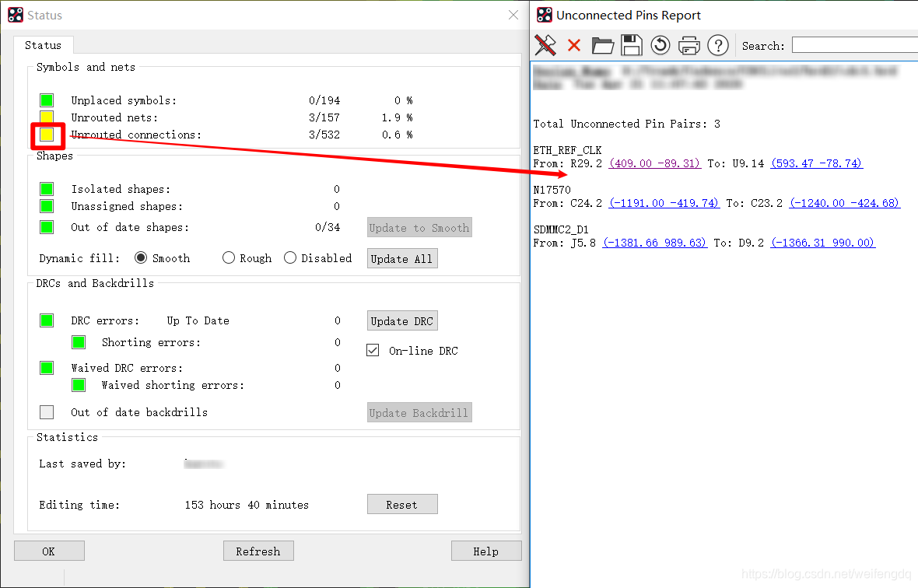Save report with floppy disk icon
The image size is (918, 588).
click(632, 45)
